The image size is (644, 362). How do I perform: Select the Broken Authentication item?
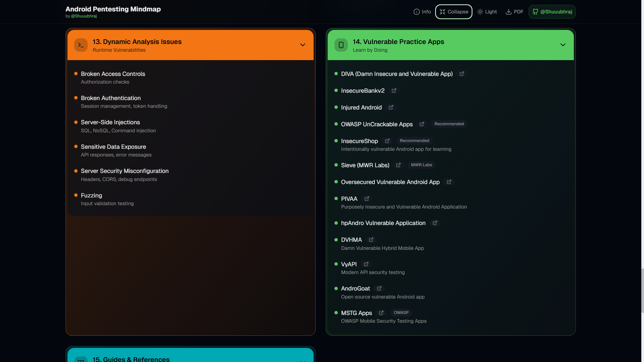(111, 98)
